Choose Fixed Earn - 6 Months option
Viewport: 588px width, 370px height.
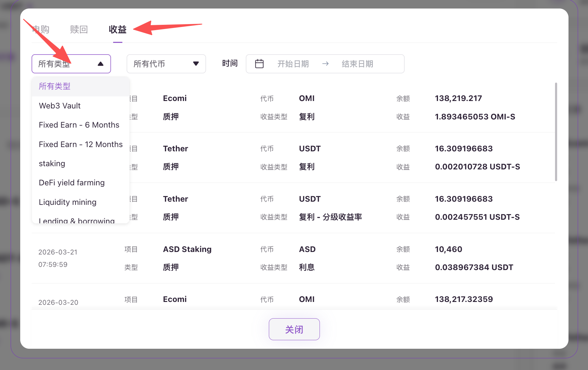click(x=79, y=125)
